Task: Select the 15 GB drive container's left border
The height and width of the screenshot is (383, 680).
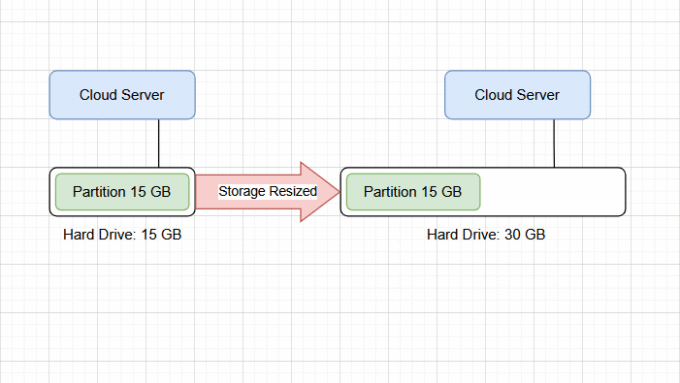Action: tap(50, 192)
